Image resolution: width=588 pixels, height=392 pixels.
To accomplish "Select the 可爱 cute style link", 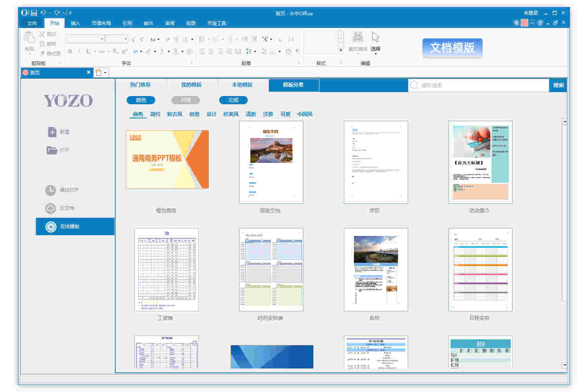I will 285,114.
